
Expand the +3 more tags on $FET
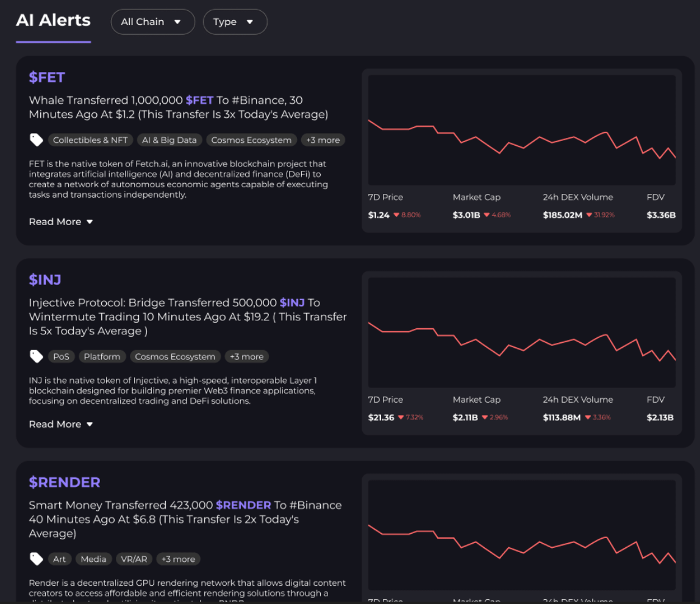coord(323,140)
